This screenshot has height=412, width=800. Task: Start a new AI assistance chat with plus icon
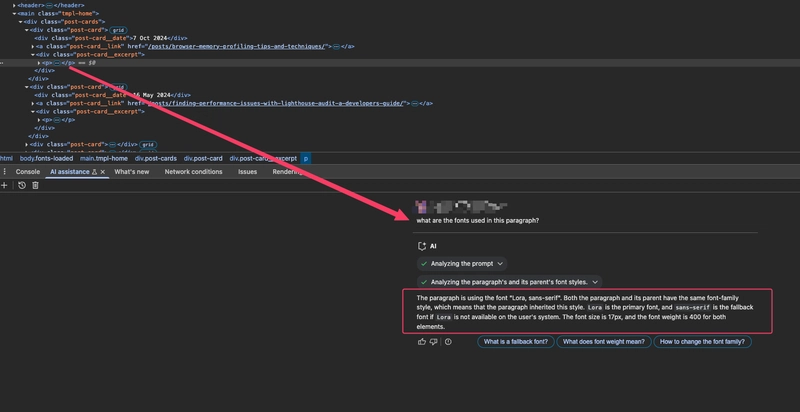[4, 186]
